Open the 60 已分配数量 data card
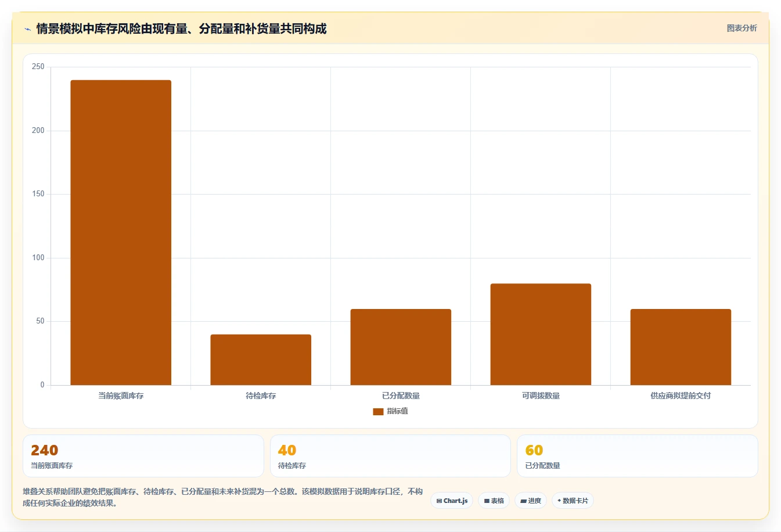The image size is (781, 532). 638,456
